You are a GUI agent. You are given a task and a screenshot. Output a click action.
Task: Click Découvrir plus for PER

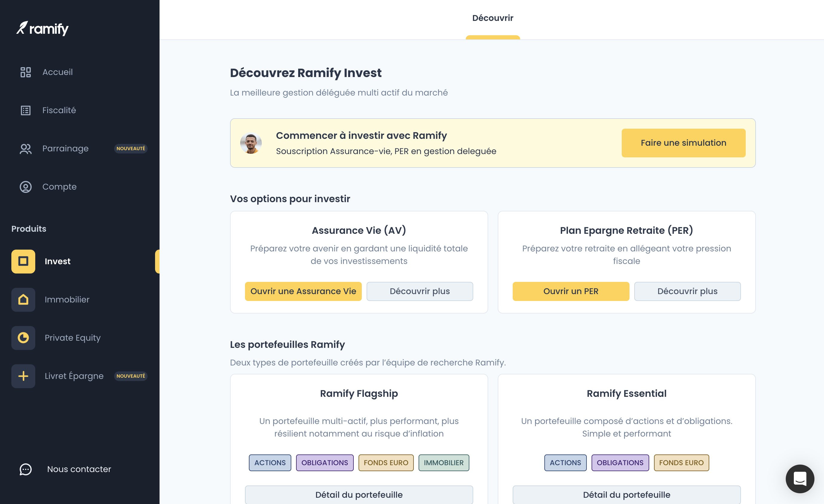click(x=687, y=291)
